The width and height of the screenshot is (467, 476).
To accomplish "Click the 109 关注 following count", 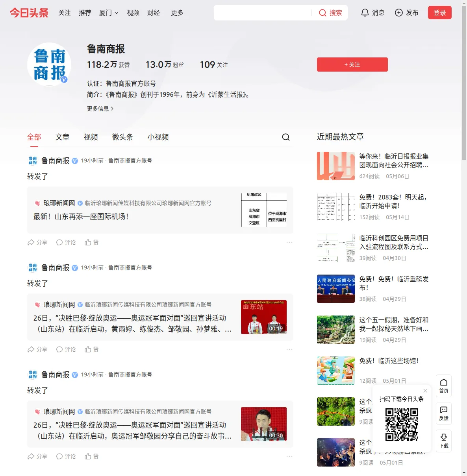I will [214, 65].
